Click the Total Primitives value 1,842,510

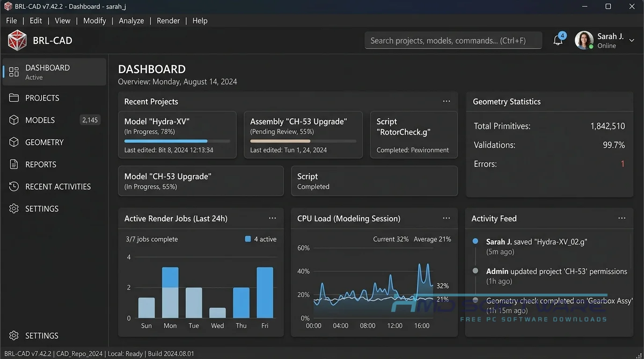pyautogui.click(x=607, y=126)
